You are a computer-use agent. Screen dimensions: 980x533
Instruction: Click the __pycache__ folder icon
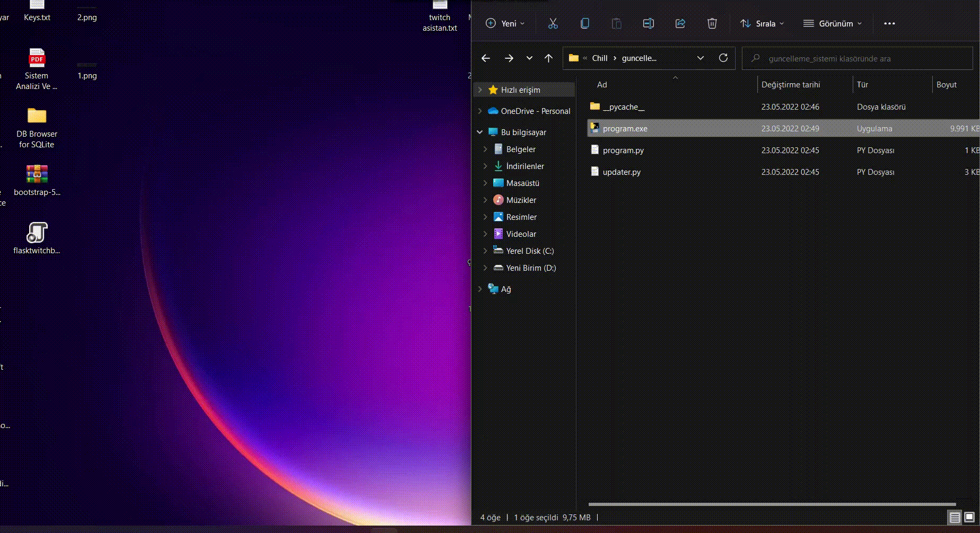(x=595, y=106)
